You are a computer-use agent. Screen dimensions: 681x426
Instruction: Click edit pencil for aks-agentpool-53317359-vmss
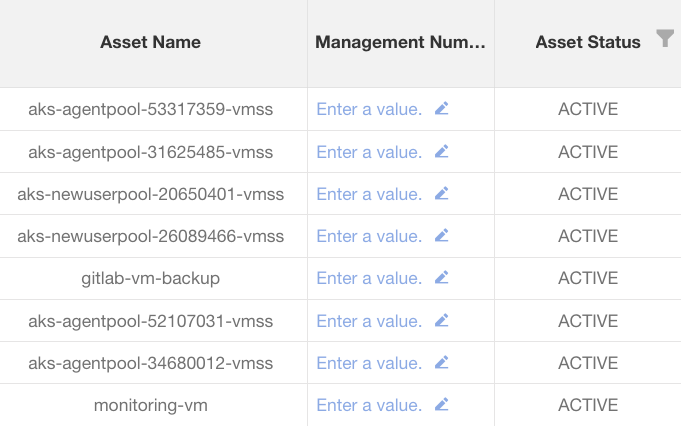pyautogui.click(x=442, y=109)
